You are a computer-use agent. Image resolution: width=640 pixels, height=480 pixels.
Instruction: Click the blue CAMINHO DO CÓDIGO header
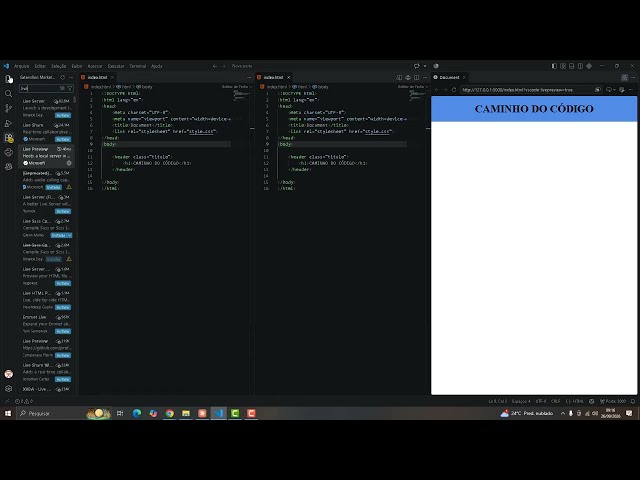(534, 109)
